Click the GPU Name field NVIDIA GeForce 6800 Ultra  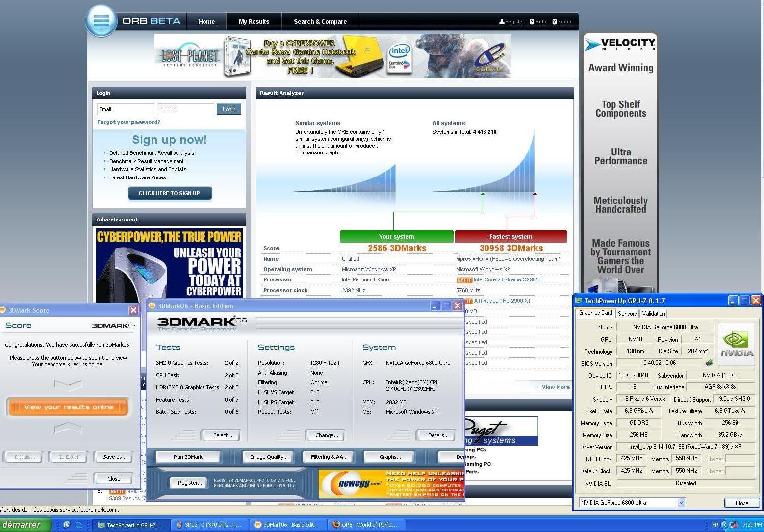click(665, 327)
